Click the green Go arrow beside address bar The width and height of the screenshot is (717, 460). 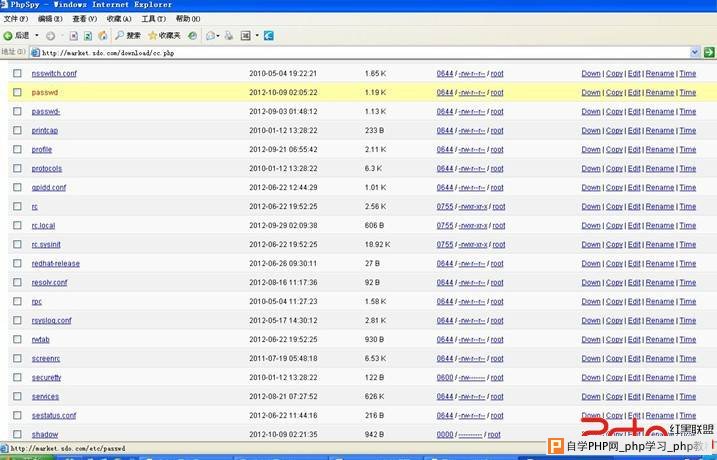709,52
